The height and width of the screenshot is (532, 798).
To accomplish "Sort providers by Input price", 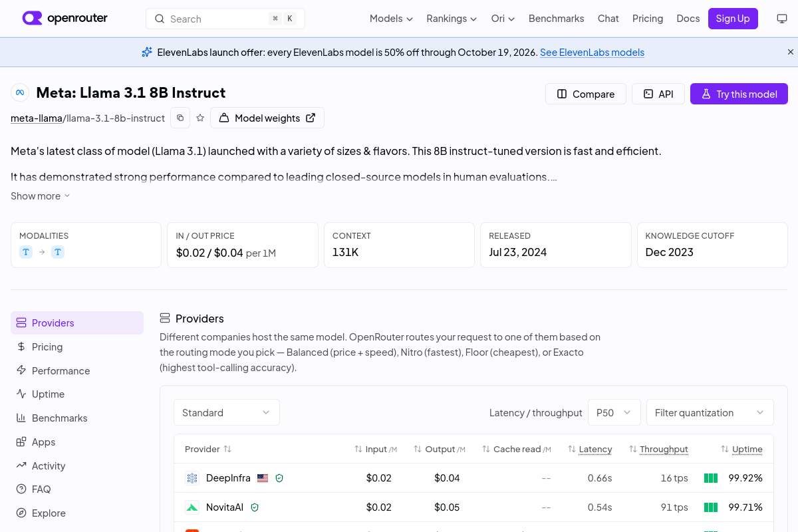I will [x=376, y=449].
